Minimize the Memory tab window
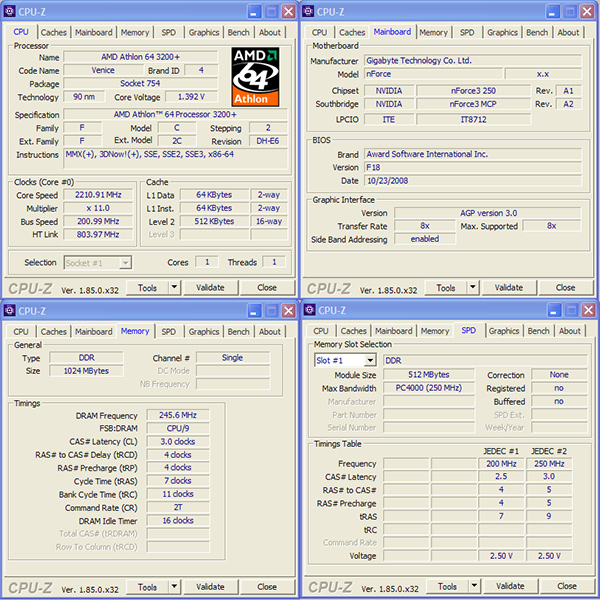600x600 pixels. (x=254, y=311)
